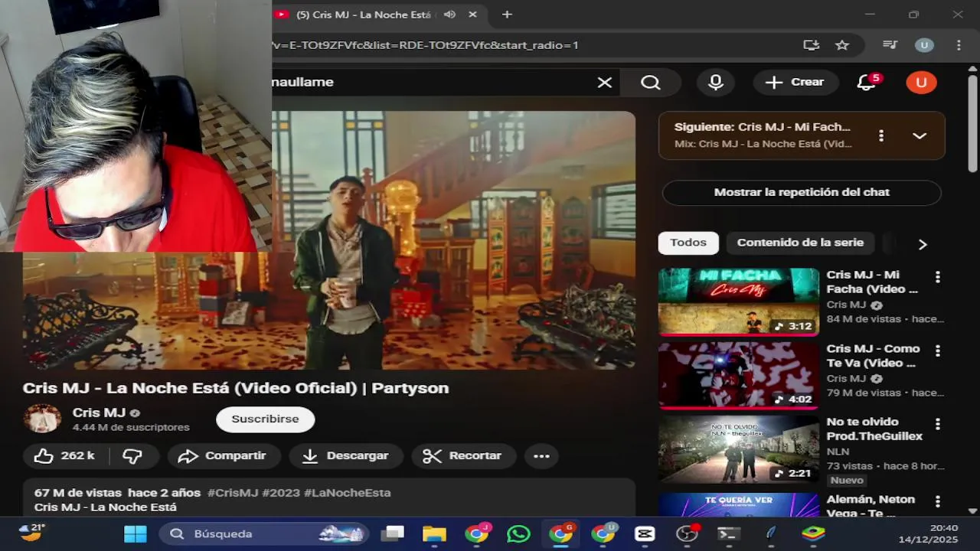The height and width of the screenshot is (551, 980).
Task: Open Task View in the taskbar
Action: tap(393, 533)
